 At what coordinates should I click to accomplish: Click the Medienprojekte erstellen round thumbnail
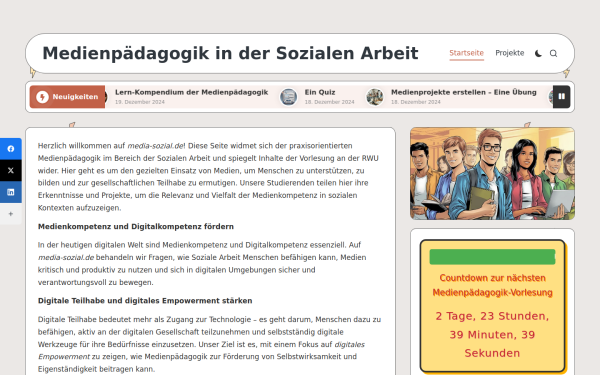tap(375, 97)
